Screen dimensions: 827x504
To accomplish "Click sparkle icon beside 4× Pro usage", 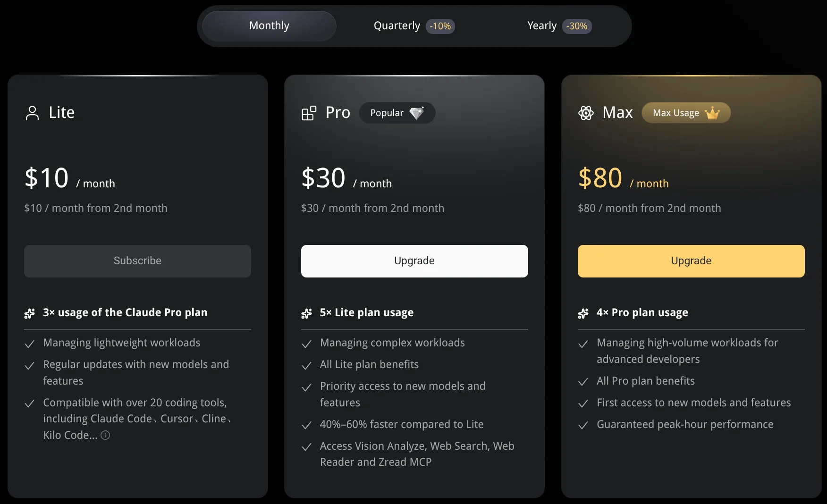I will tap(583, 313).
